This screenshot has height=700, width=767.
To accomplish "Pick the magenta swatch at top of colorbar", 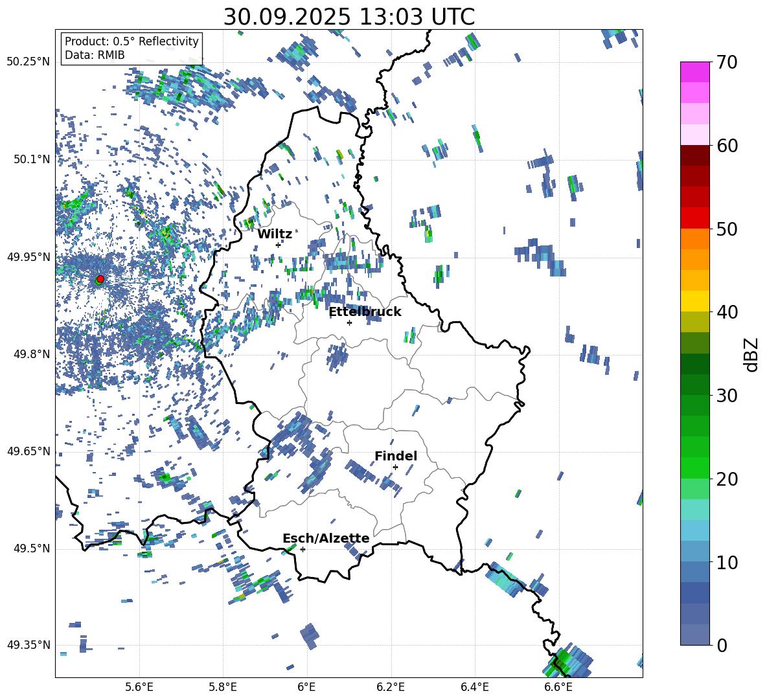I will 695,72.
